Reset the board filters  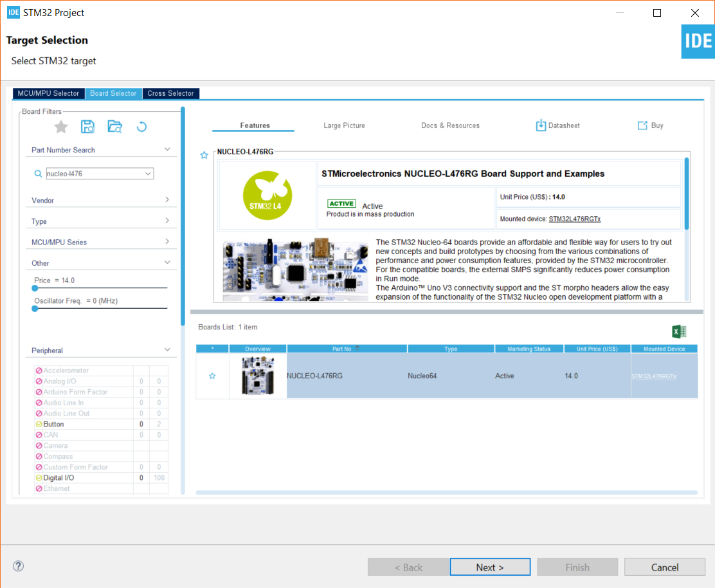click(x=141, y=127)
